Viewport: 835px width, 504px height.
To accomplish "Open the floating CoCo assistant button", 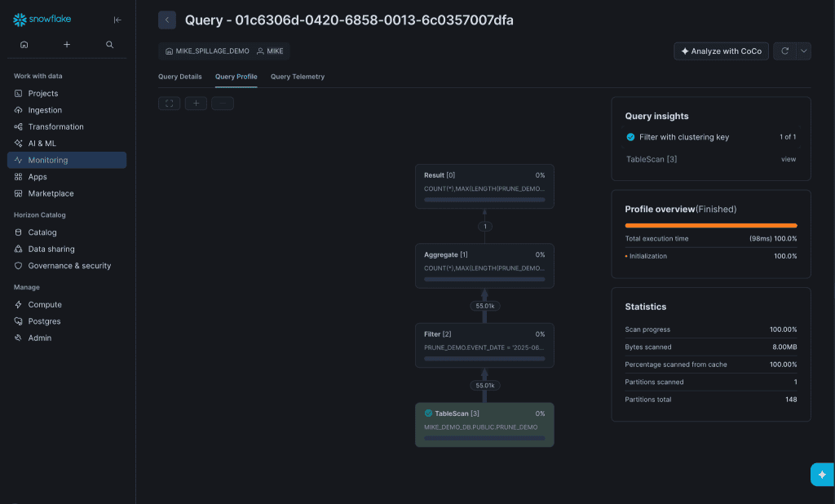I will click(x=822, y=474).
